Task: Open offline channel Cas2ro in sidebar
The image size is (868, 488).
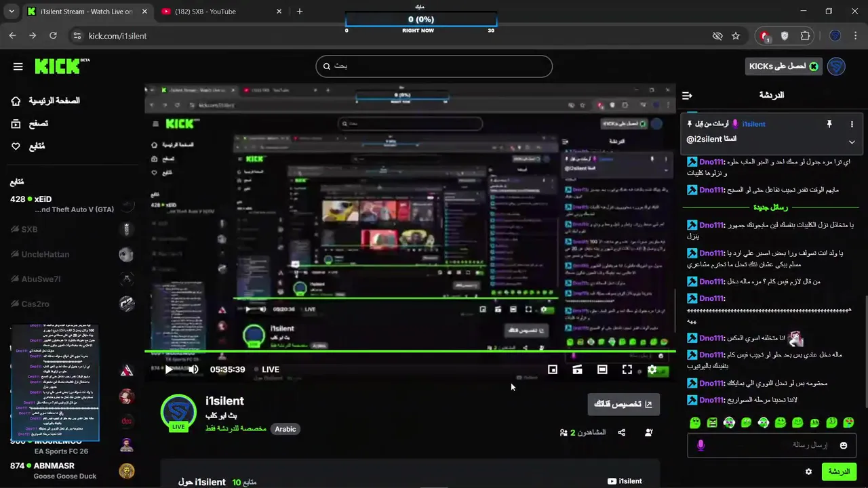Action: (x=71, y=304)
